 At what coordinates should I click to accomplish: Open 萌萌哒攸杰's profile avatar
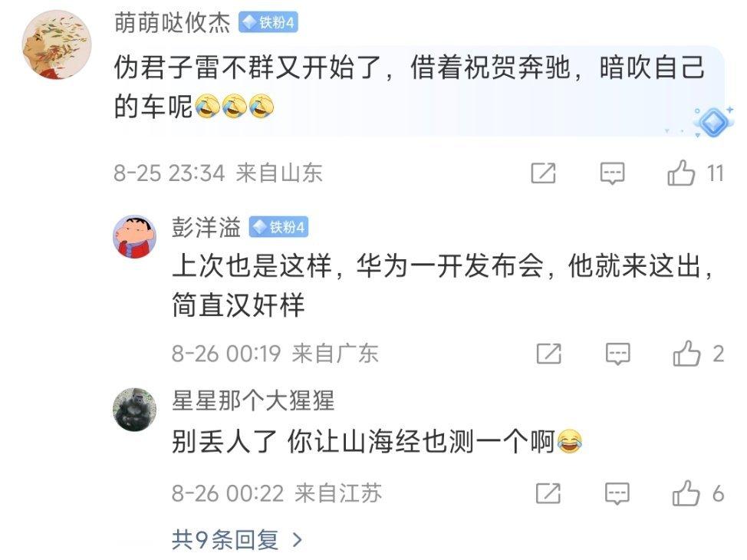[56, 44]
